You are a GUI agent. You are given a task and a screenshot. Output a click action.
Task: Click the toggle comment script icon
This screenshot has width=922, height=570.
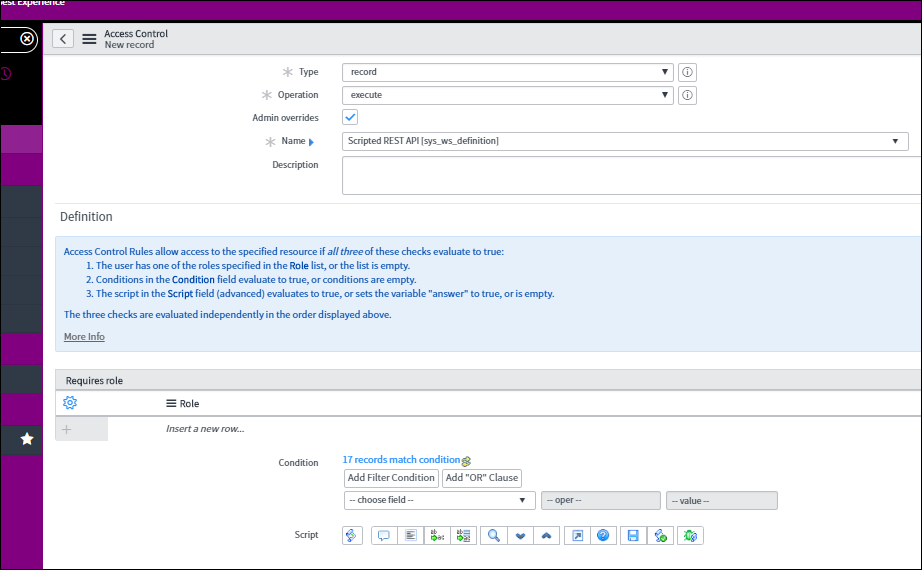(x=384, y=535)
